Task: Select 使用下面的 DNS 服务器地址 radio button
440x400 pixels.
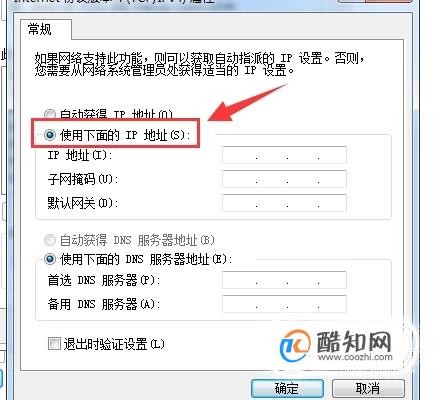Action: tap(50, 259)
